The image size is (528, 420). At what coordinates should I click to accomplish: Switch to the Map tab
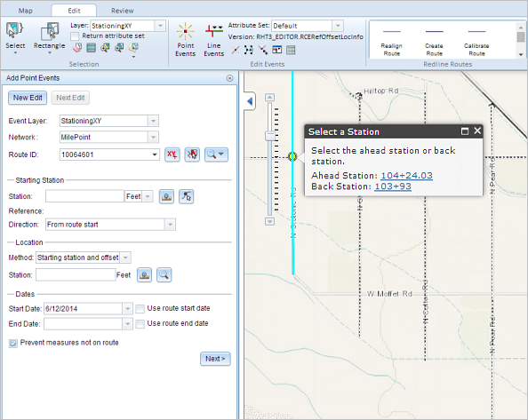(26, 11)
